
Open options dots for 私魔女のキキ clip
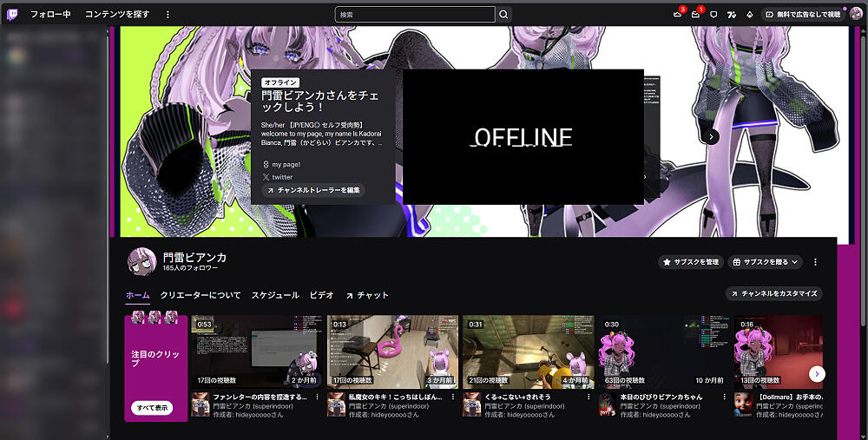453,397
